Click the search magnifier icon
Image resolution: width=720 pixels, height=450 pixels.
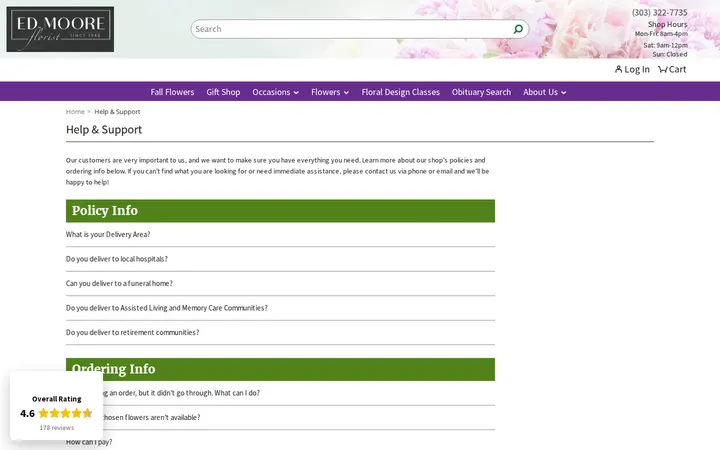(518, 29)
